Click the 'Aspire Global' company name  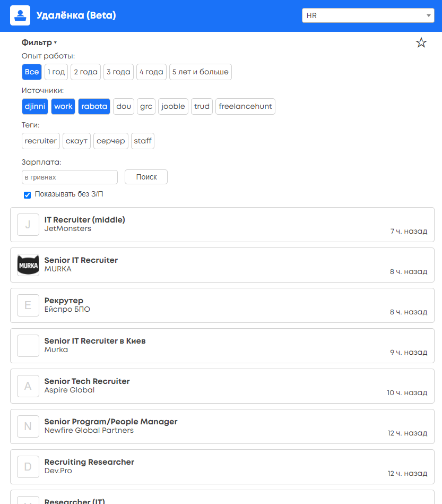click(x=70, y=390)
